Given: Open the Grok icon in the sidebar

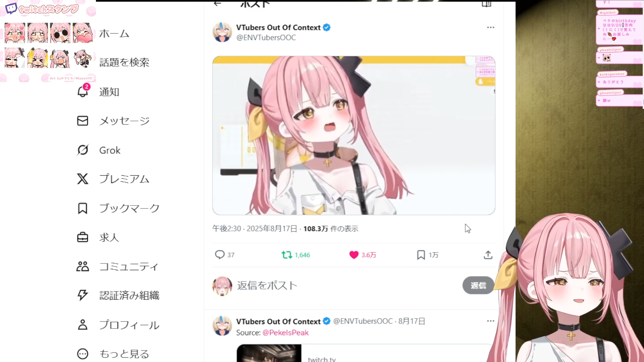Looking at the screenshot, I should (x=83, y=150).
